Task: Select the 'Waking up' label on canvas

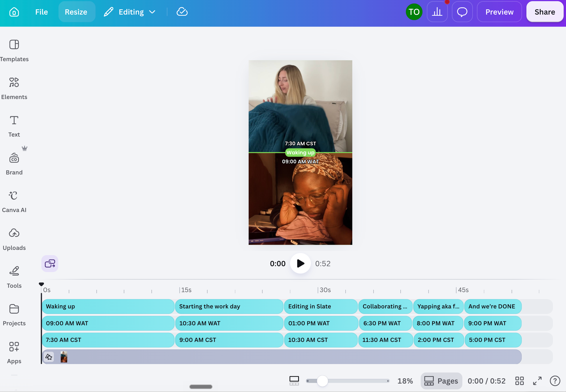Action: click(x=300, y=153)
